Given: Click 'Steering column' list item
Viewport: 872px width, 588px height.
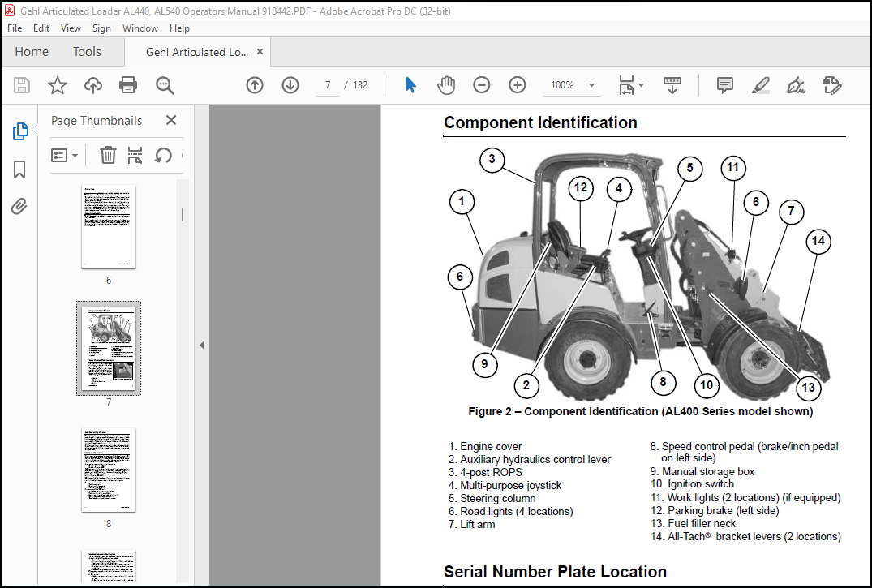Looking at the screenshot, I should pyautogui.click(x=498, y=499).
